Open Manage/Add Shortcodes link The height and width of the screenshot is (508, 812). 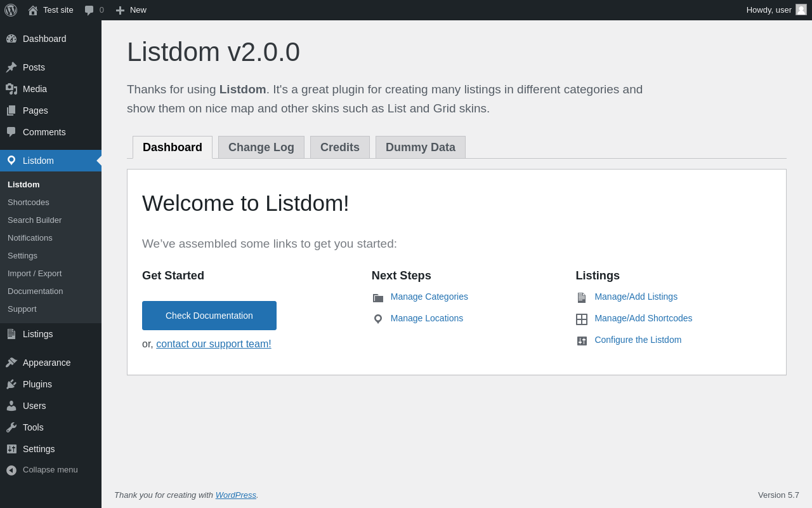pos(643,318)
